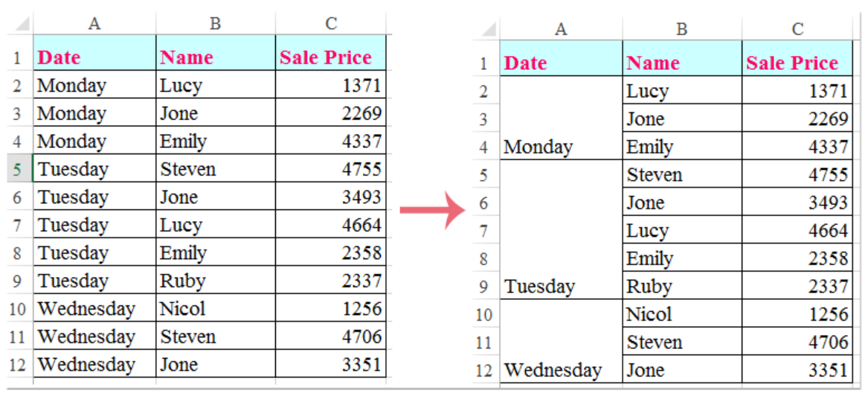Select the merged Monday cell in the right table
868x396 pixels.
click(x=562, y=119)
